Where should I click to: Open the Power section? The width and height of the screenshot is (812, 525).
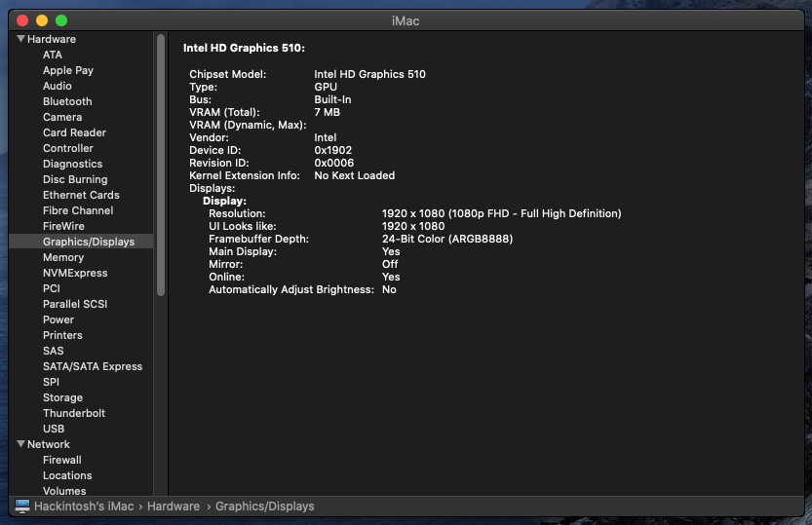point(58,319)
